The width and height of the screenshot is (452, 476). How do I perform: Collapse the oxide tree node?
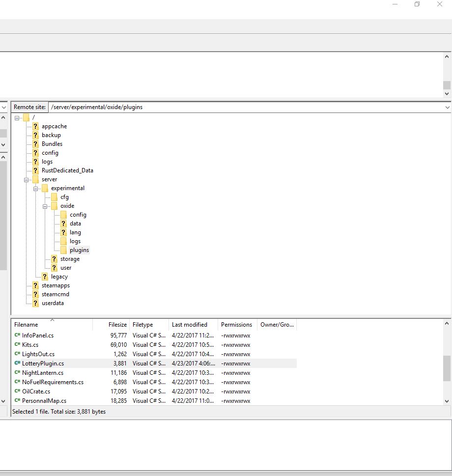(45, 206)
